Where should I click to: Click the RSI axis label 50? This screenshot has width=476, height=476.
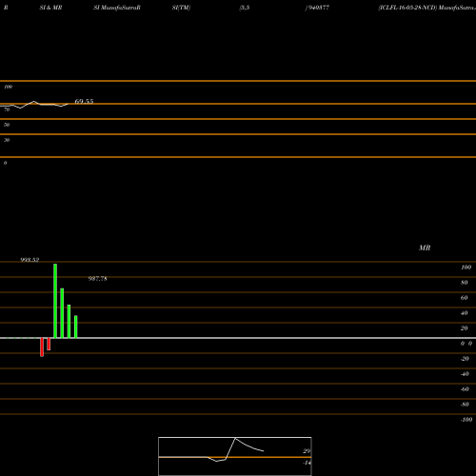pyautogui.click(x=7, y=125)
